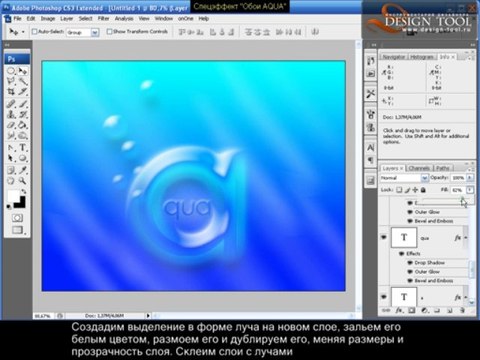The width and height of the screenshot is (480, 360).
Task: Open the Paragraph panel dock icon
Action: coord(371,160)
